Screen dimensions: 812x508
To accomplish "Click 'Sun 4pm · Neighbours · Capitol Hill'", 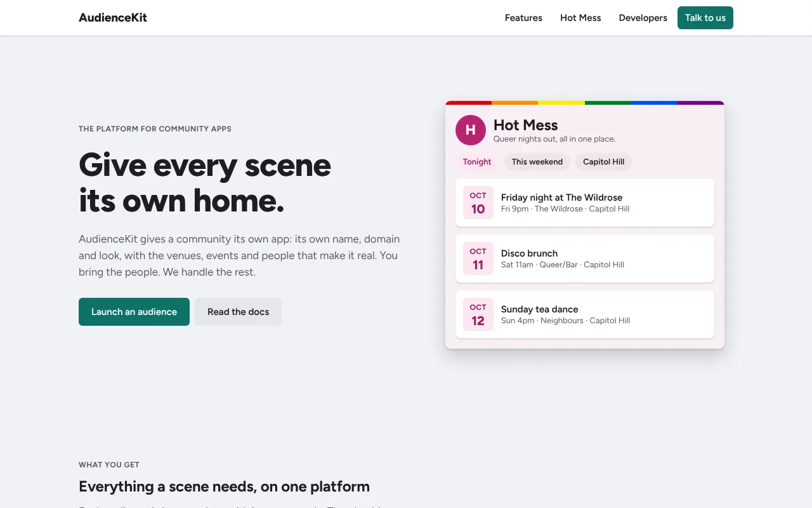I will (x=566, y=321).
